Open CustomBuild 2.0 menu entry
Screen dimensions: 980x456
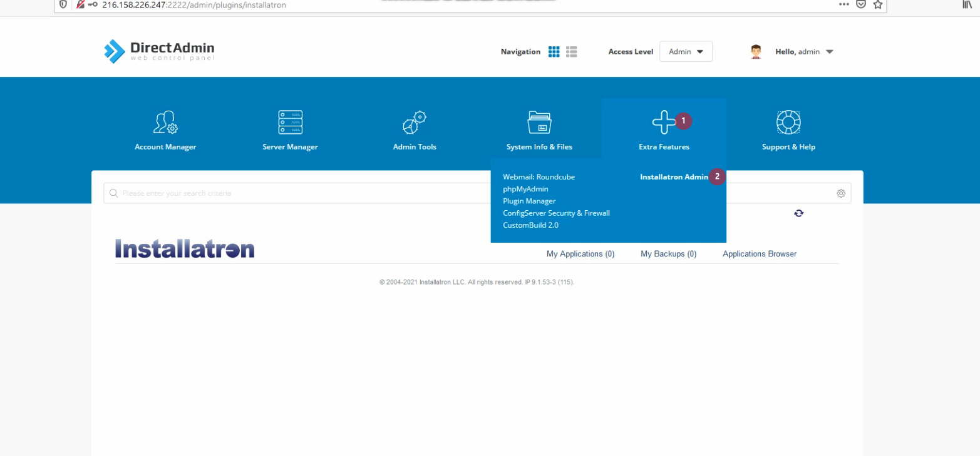(x=530, y=225)
